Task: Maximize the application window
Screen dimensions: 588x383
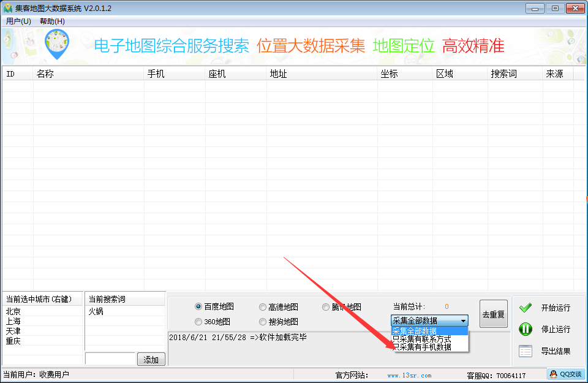Action: (x=555, y=8)
